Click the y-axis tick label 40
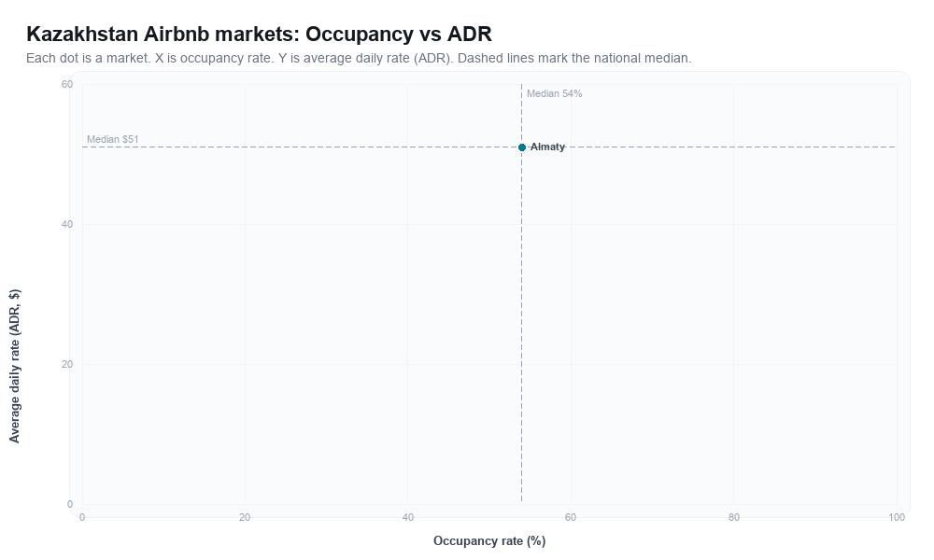The height and width of the screenshot is (560, 934). coord(67,224)
